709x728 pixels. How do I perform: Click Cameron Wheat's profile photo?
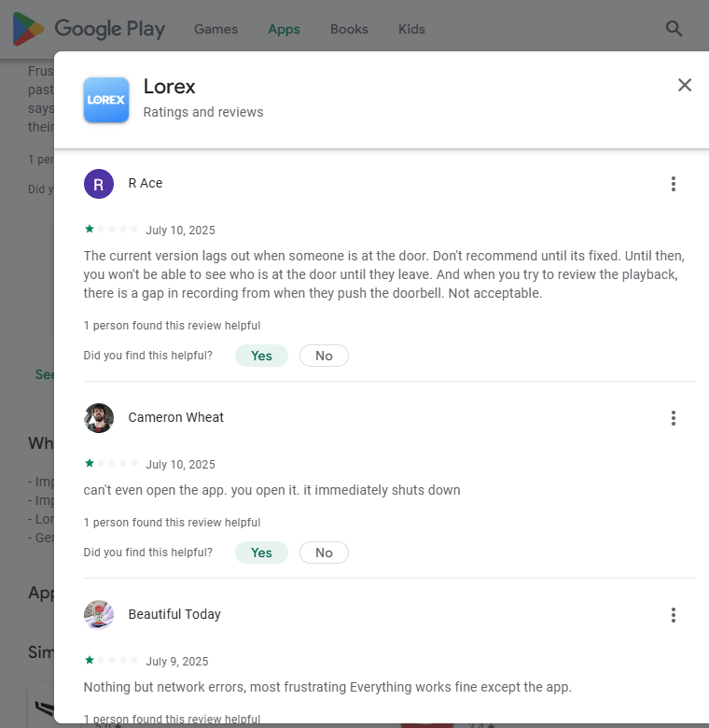pyautogui.click(x=99, y=418)
